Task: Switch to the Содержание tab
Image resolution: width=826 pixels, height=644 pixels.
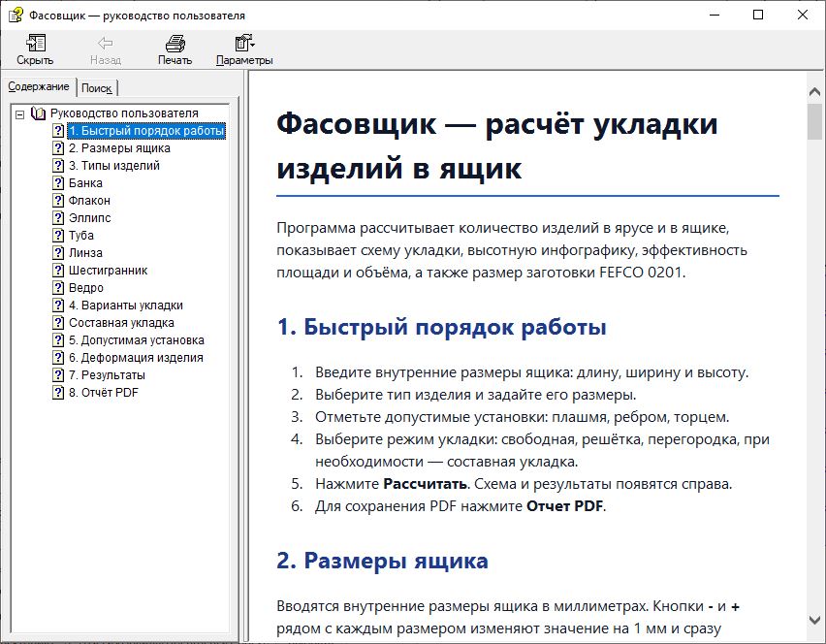Action: tap(39, 86)
